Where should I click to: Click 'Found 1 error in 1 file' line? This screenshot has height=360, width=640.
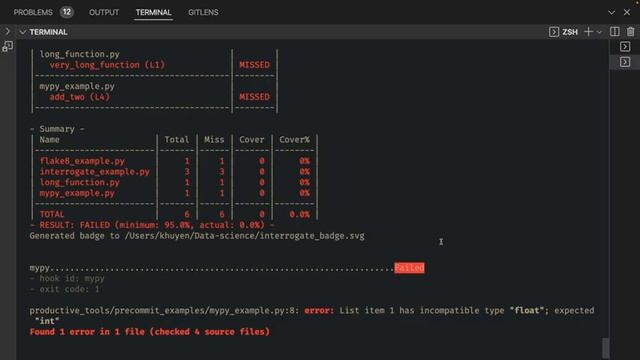149,332
